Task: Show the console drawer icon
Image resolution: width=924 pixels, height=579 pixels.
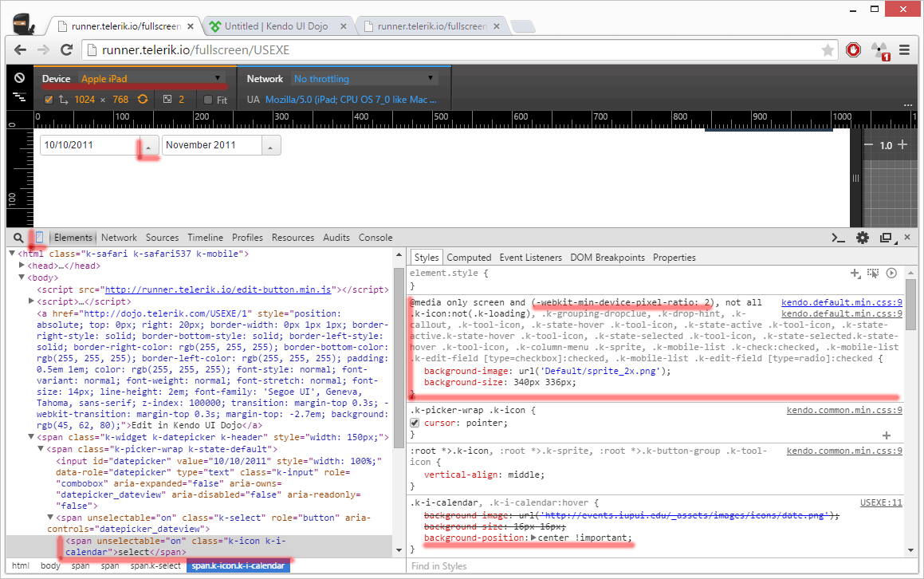Action: pos(838,238)
